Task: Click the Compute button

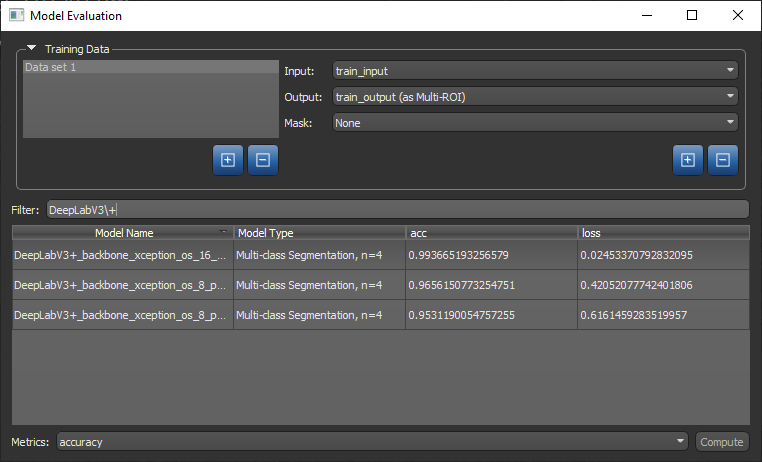Action: click(x=721, y=441)
